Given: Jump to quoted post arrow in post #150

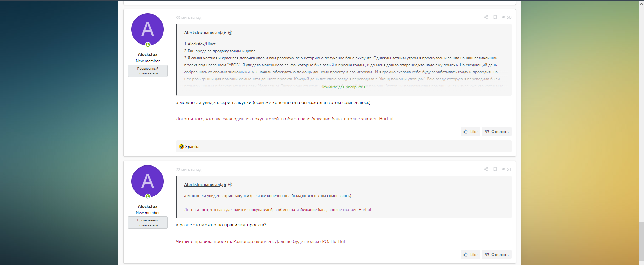Looking at the screenshot, I should tap(230, 33).
